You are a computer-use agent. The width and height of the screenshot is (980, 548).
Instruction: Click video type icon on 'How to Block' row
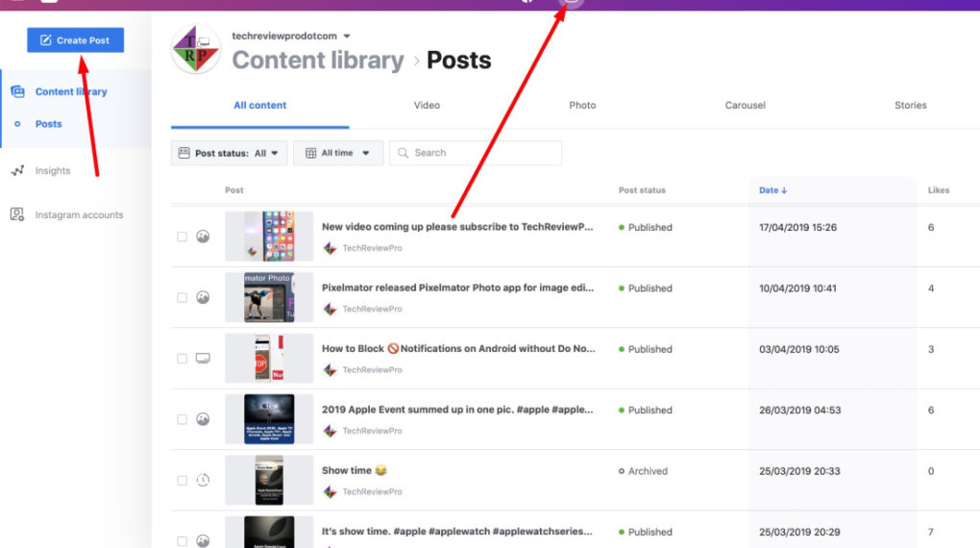tap(203, 359)
